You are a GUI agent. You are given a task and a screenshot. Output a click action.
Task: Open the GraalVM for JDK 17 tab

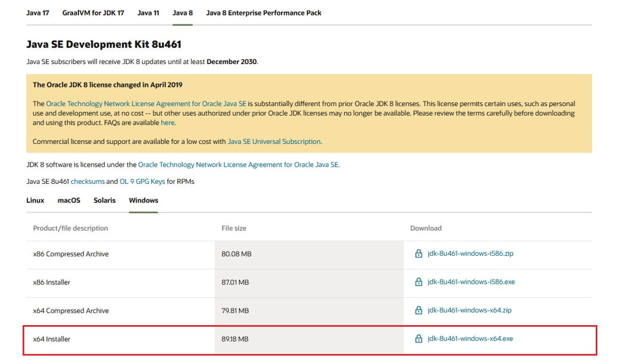(93, 13)
